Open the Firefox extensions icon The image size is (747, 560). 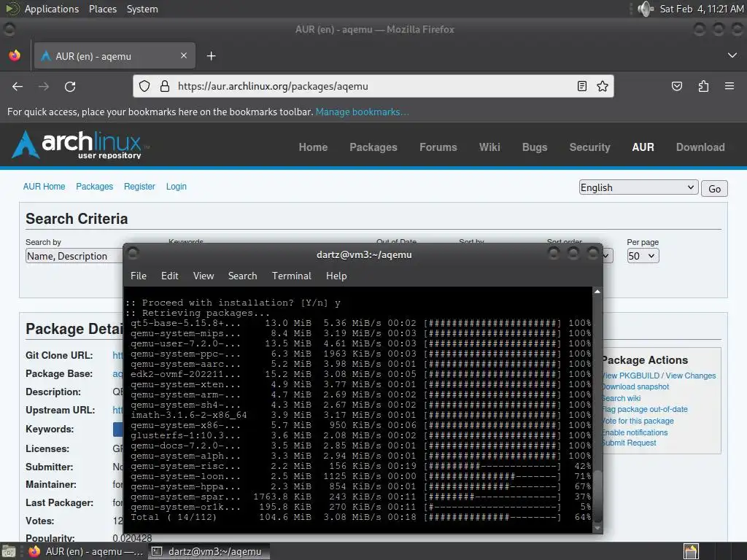point(703,86)
